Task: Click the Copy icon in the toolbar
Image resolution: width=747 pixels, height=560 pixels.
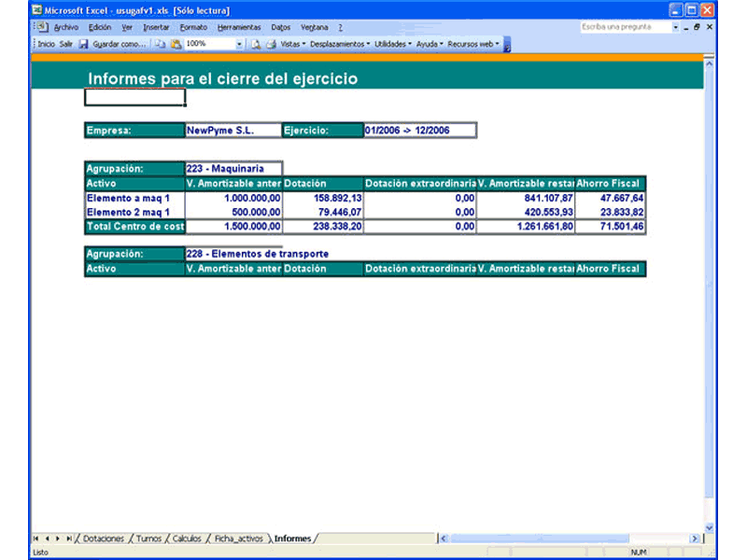Action: point(160,44)
